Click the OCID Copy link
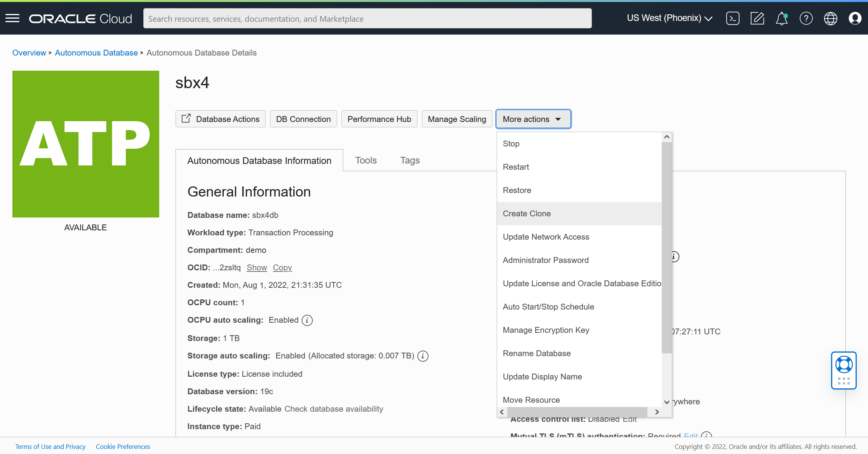 coord(282,268)
